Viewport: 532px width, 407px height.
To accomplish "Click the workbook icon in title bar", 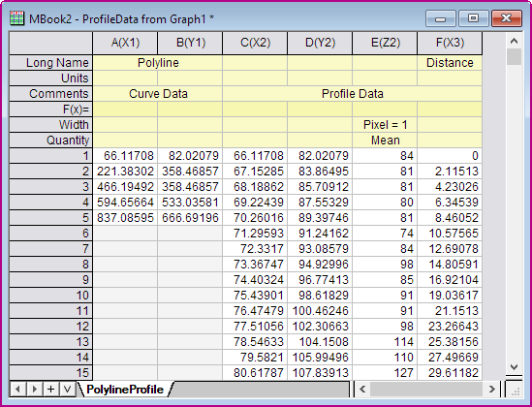I will coord(16,18).
